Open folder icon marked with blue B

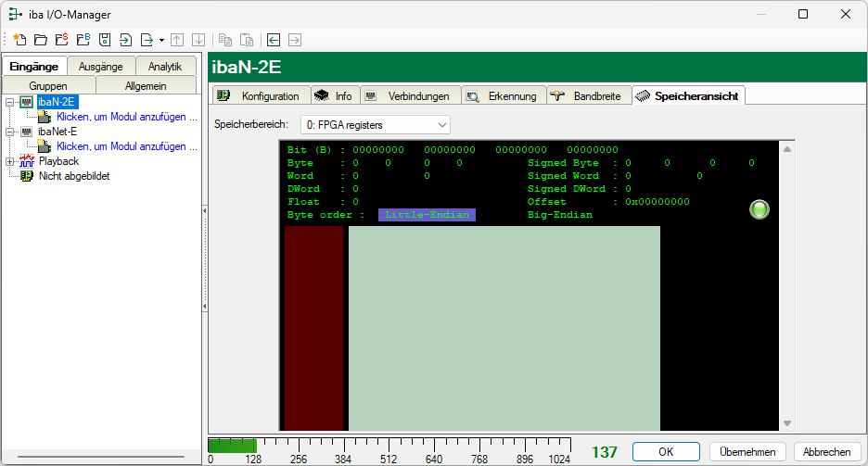click(83, 40)
